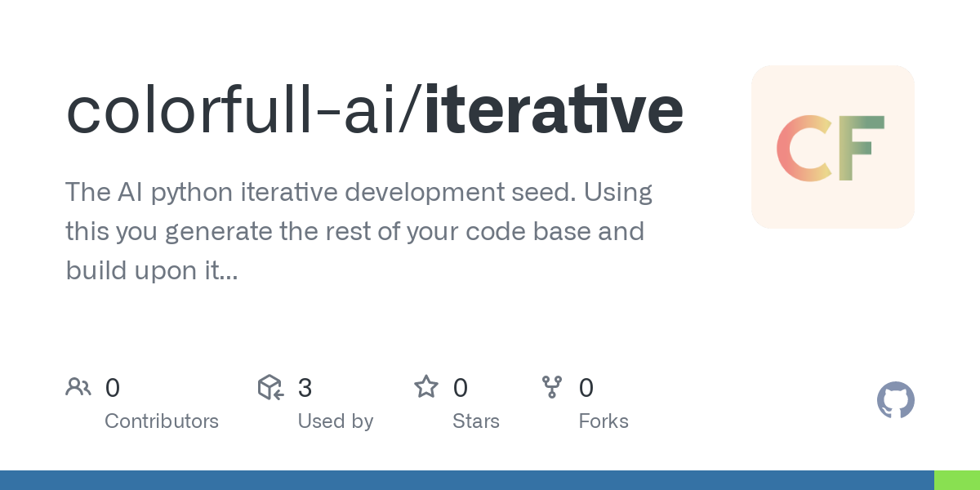Viewport: 980px width, 490px height.
Task: Select the Stars label
Action: click(x=476, y=421)
